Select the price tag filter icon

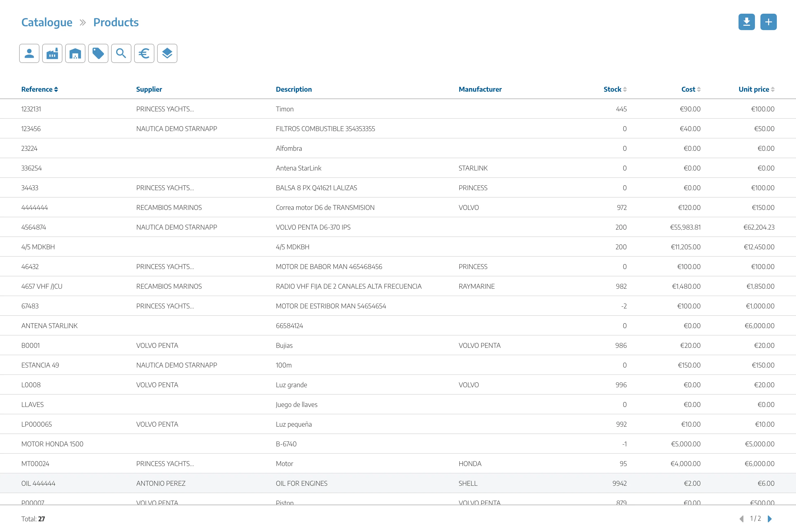click(x=98, y=53)
